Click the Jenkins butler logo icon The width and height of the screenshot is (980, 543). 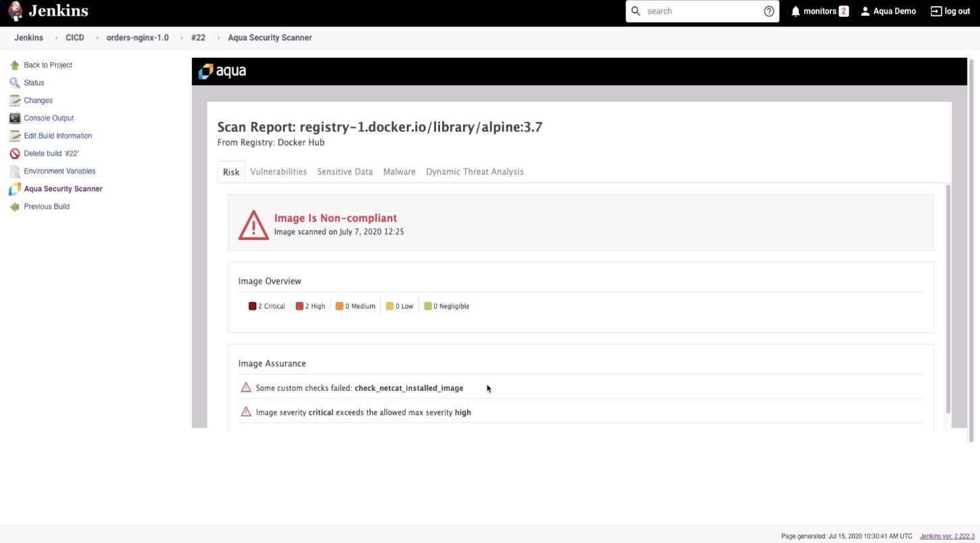coord(15,11)
